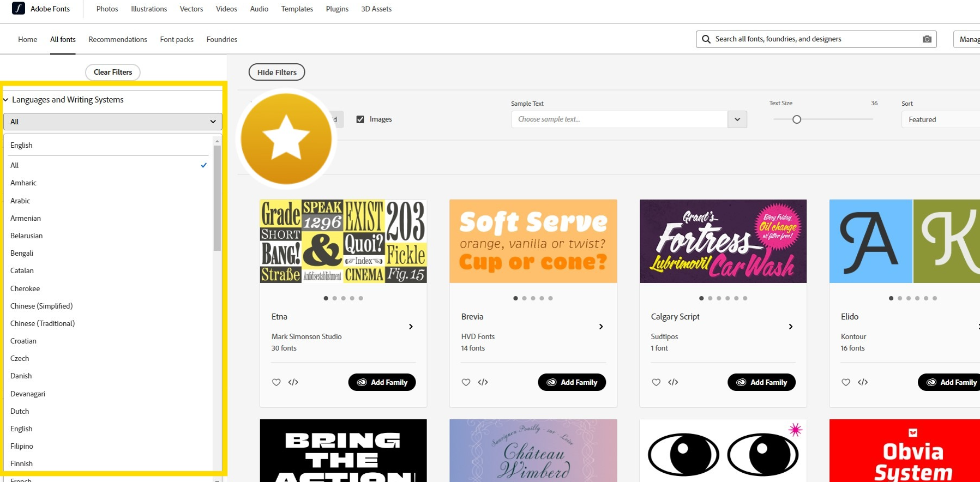Image resolution: width=980 pixels, height=482 pixels.
Task: Open the Foundries tab
Action: point(222,39)
